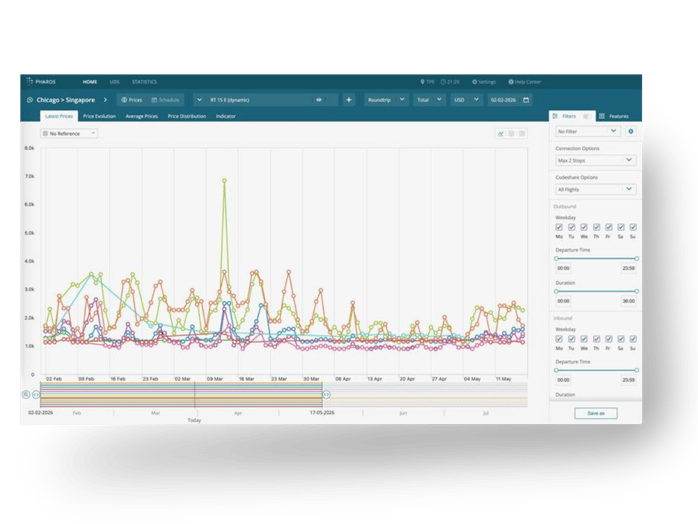
Task: Toggle the eye visibility icon for RT 15 E
Action: point(319,100)
